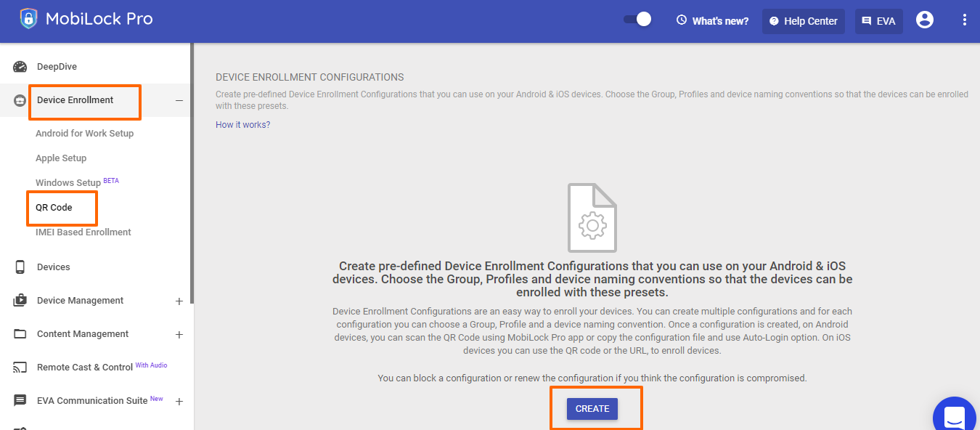Click the DeepDive gauge icon
Screen dimensions: 980x430
[x=20, y=67]
